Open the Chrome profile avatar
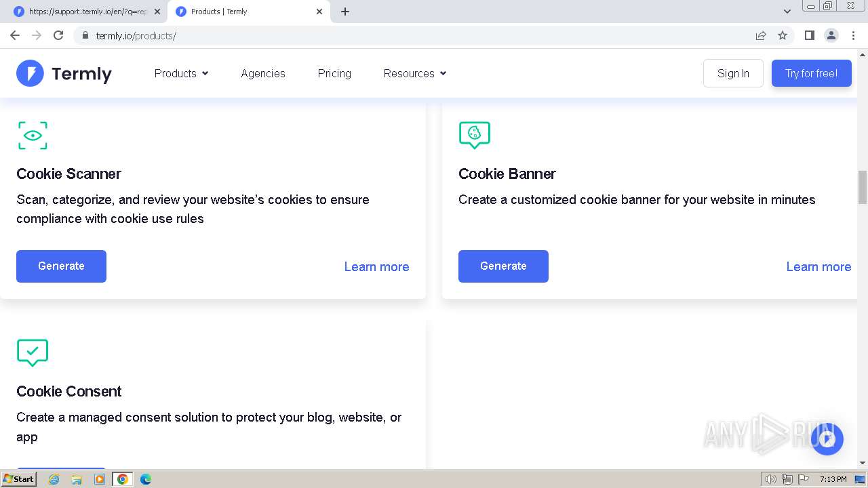 [831, 35]
